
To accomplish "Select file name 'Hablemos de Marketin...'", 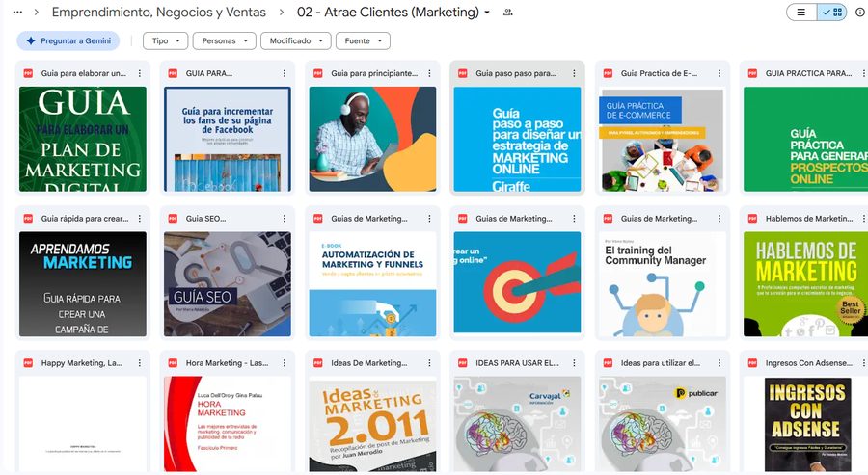I will [809, 219].
